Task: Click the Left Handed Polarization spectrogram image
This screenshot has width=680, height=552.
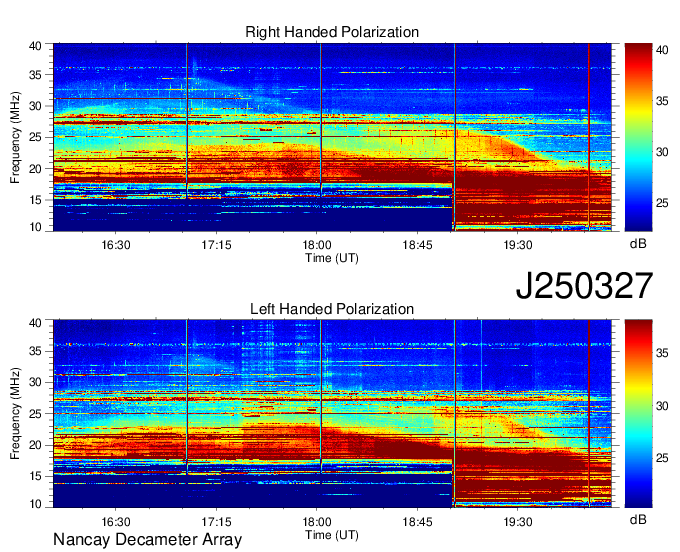Action: [x=332, y=414]
